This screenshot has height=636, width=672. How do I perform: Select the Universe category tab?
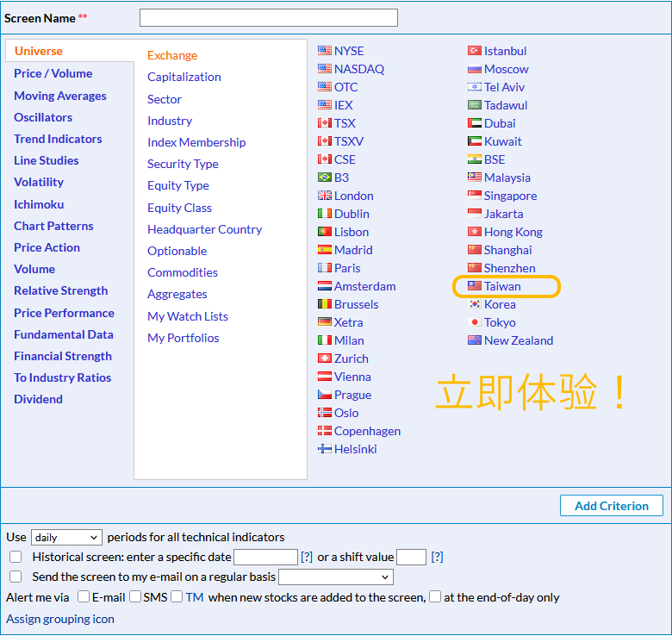point(39,51)
